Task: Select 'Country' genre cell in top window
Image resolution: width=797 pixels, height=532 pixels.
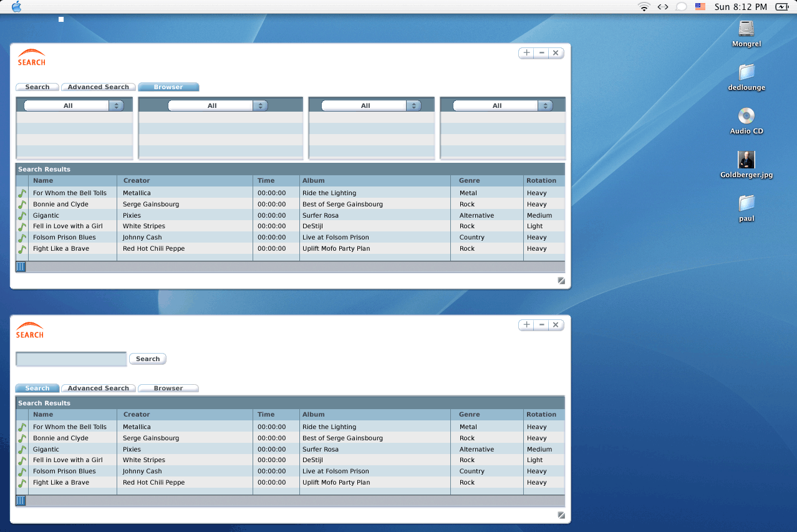Action: [x=471, y=238]
